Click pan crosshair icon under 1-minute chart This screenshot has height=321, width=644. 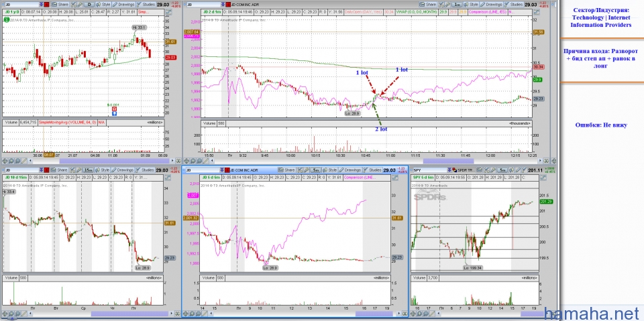[186, 161]
